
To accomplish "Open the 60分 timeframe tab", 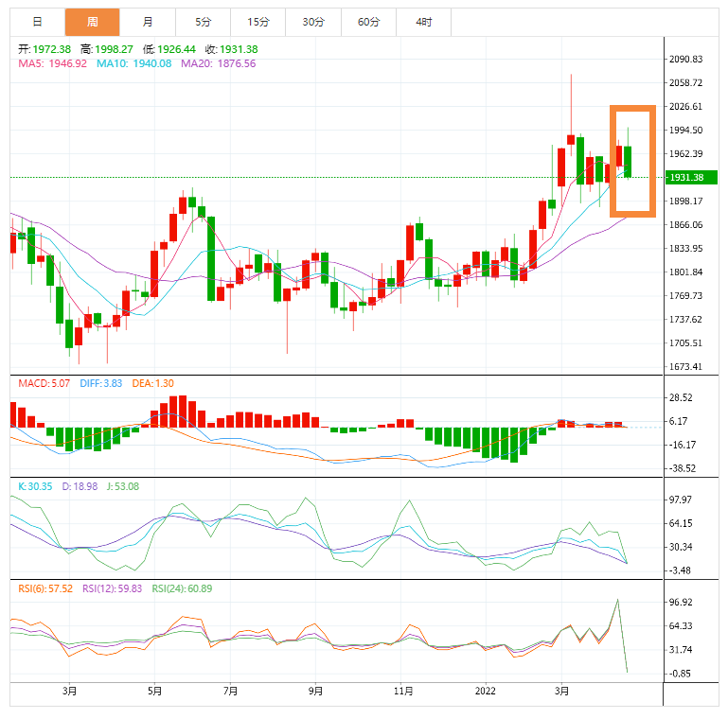I will tap(368, 22).
